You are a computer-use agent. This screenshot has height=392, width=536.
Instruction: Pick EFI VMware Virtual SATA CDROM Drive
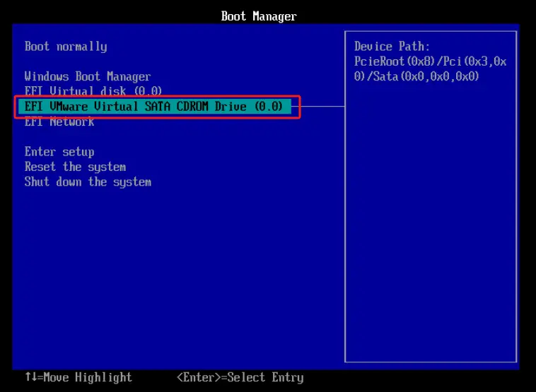point(153,107)
